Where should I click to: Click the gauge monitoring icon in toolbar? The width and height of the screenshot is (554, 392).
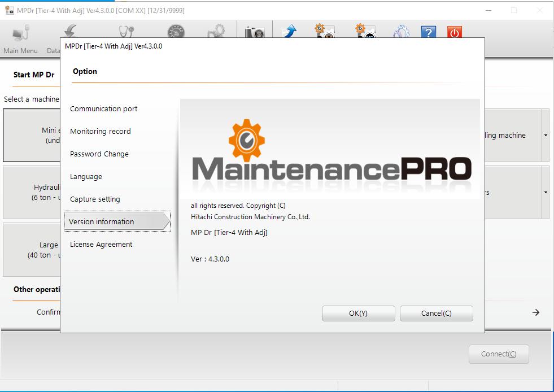point(176,31)
